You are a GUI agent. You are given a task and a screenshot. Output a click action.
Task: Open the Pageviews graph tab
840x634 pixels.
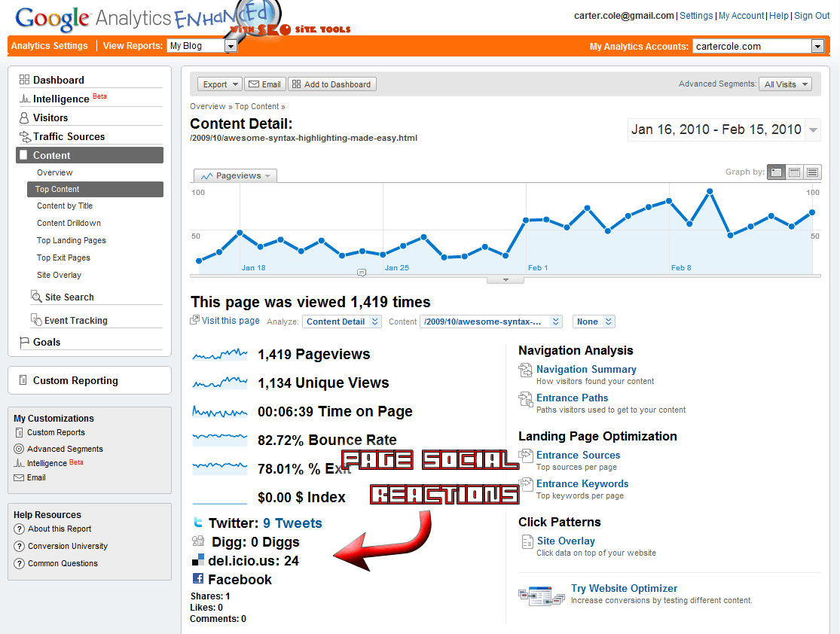coord(236,175)
